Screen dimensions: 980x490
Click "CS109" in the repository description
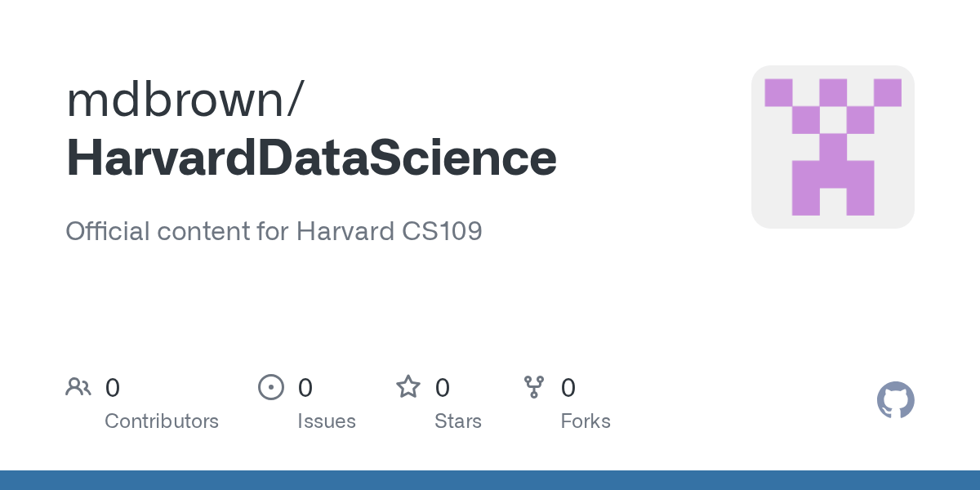(442, 231)
